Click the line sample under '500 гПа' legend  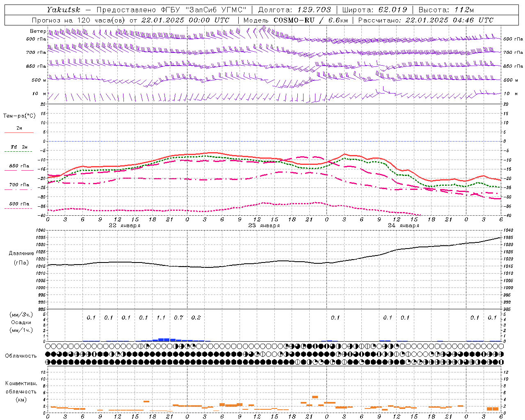(19, 208)
